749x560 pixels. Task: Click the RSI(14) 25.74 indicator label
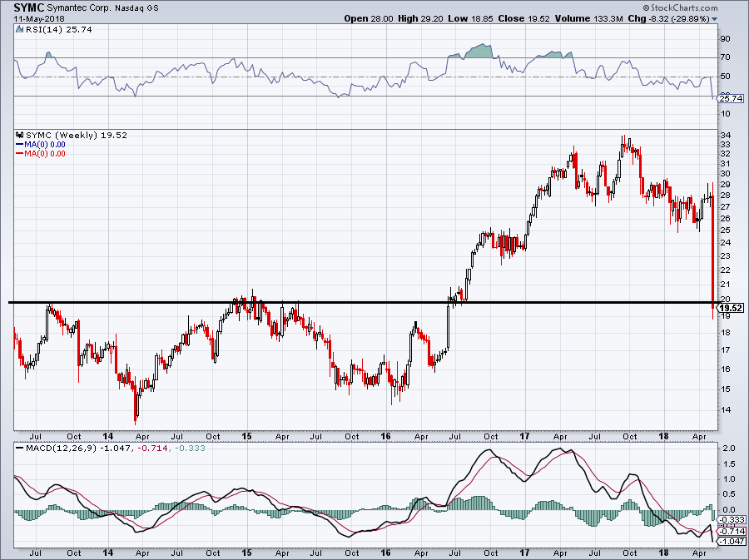(58, 30)
